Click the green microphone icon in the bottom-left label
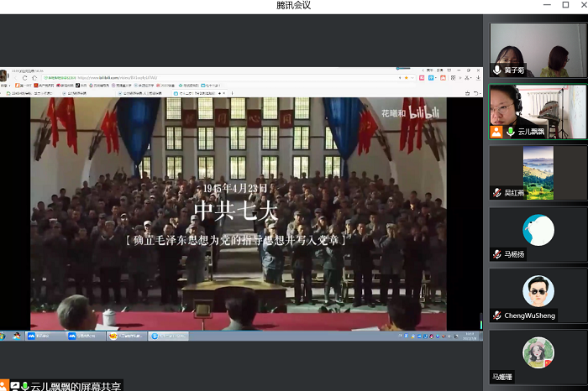The image size is (588, 391). click(24, 386)
